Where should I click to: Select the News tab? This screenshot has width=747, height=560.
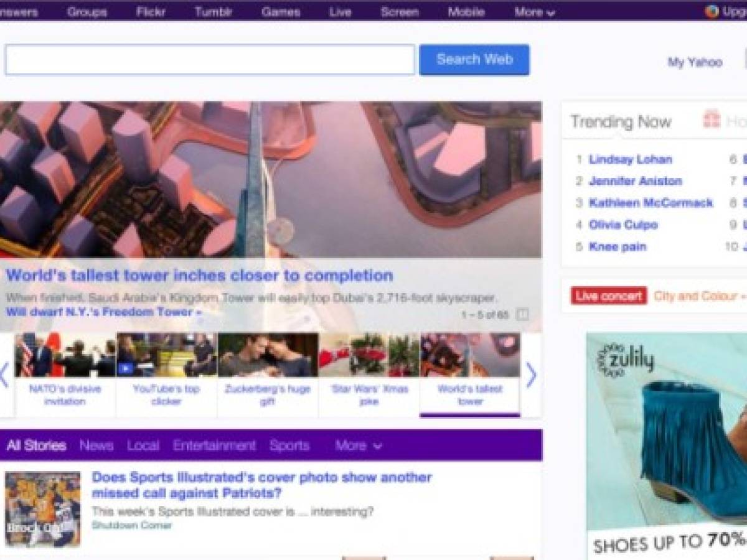click(x=96, y=446)
